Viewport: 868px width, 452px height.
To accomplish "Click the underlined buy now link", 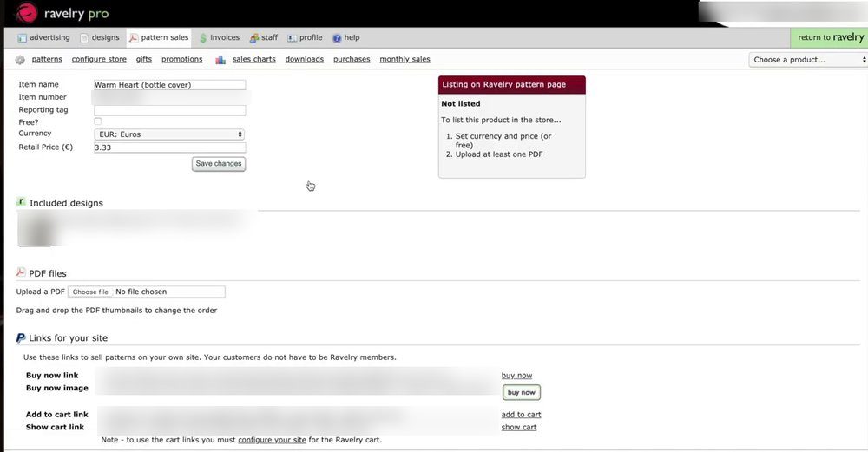I will pyautogui.click(x=516, y=375).
